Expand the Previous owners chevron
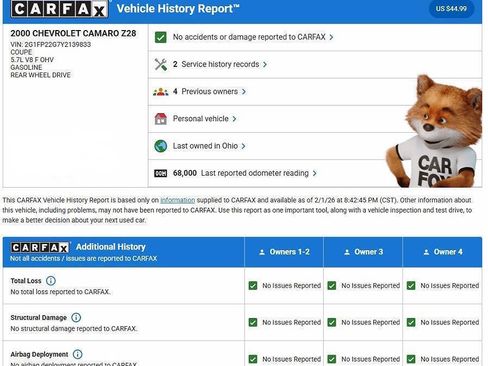 point(244,92)
